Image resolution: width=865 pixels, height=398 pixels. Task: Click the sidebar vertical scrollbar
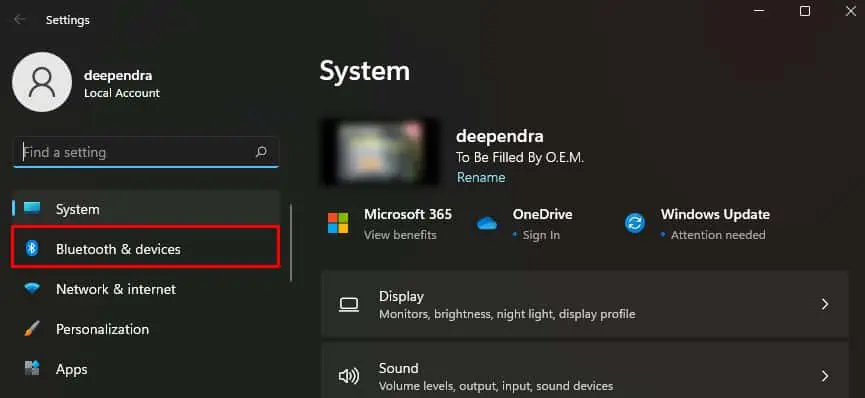pos(291,243)
